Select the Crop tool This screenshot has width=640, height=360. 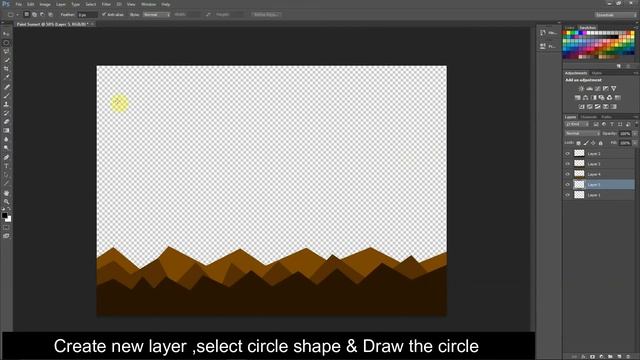pos(6,69)
